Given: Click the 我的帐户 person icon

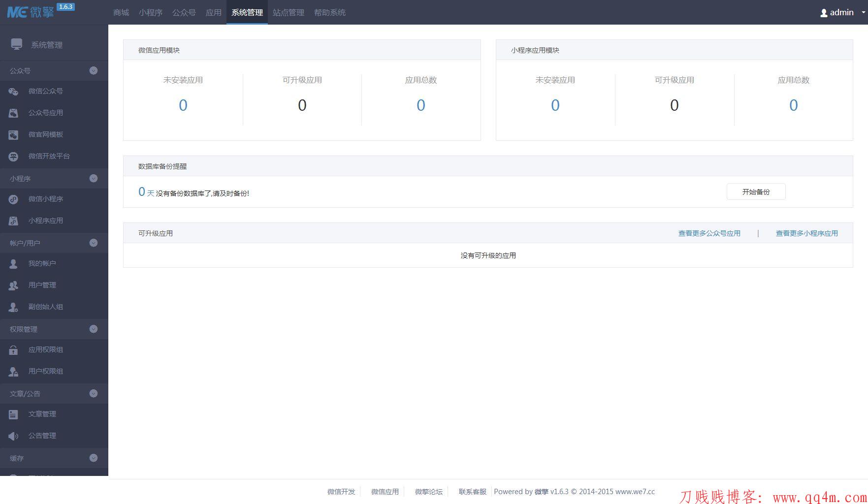Looking at the screenshot, I should pos(13,264).
